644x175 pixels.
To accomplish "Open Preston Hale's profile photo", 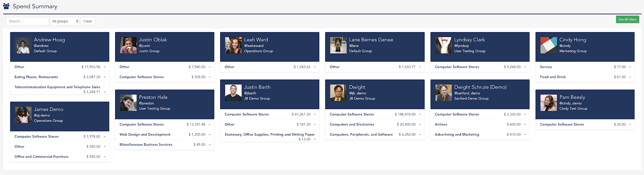I will point(128,103).
